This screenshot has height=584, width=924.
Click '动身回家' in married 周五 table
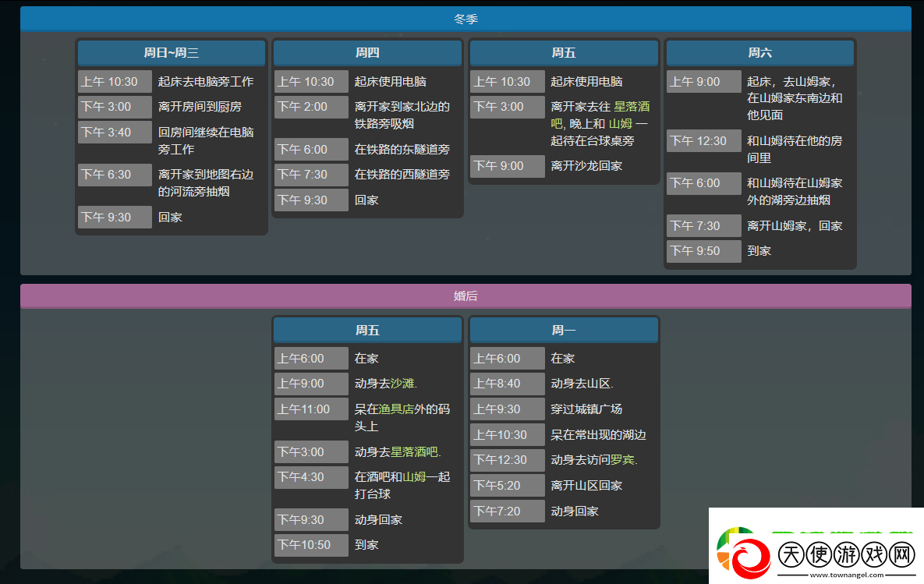[378, 520]
